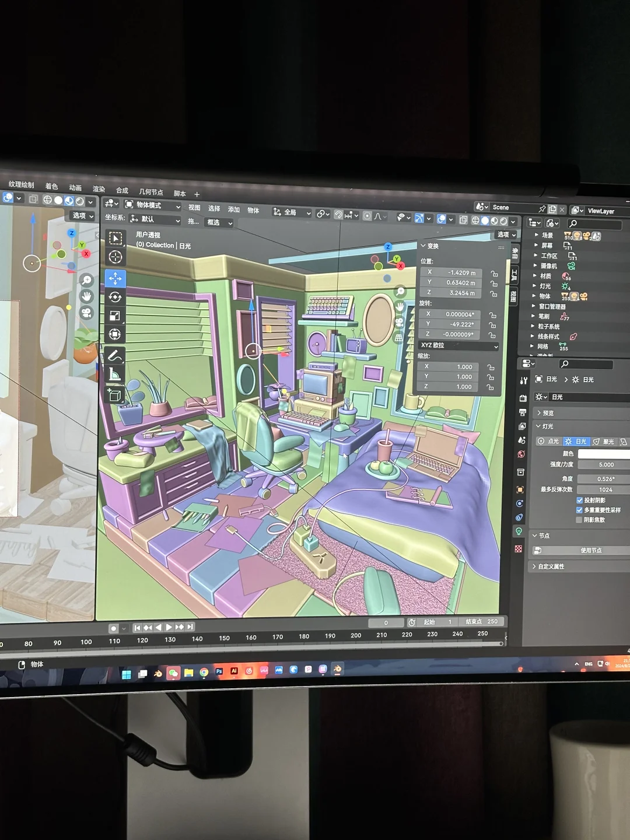Open XYZ 欧拉 rotation mode dropdown
Viewport: 630px width, 840px height.
click(x=459, y=345)
